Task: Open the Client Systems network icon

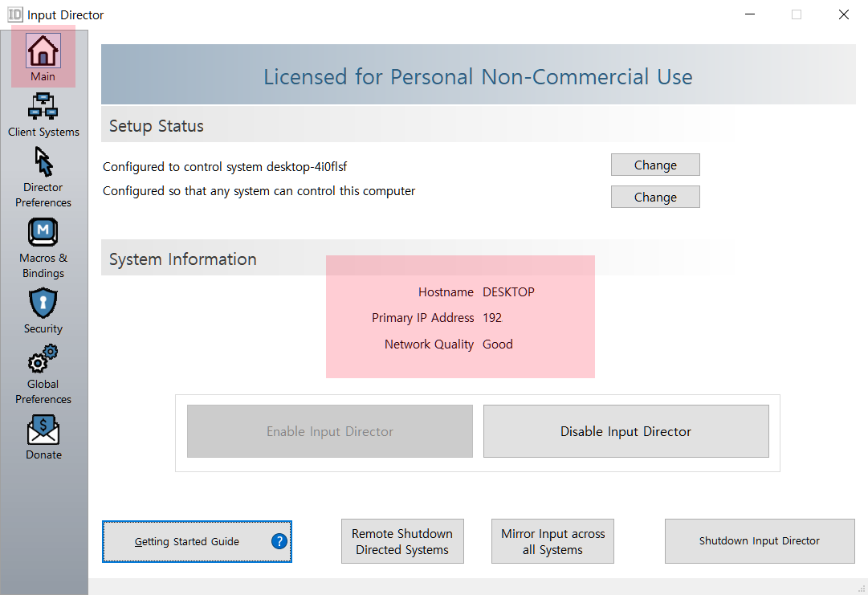Action: [43, 106]
